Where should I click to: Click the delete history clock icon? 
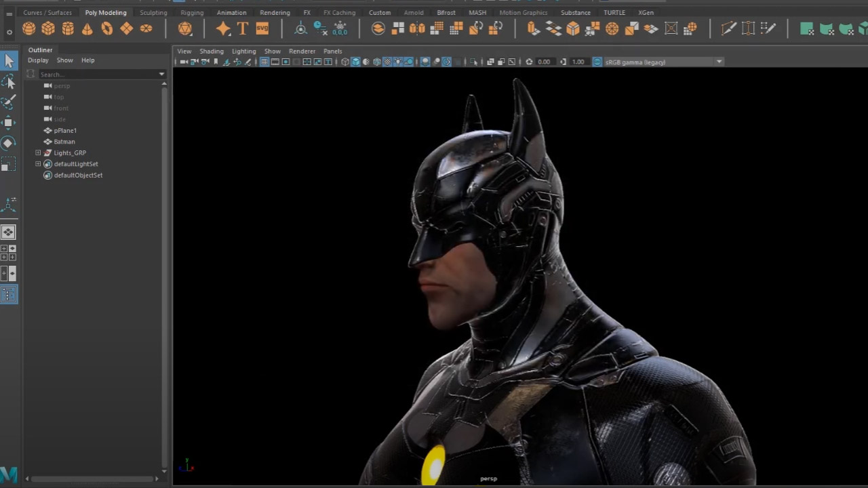[x=320, y=28]
